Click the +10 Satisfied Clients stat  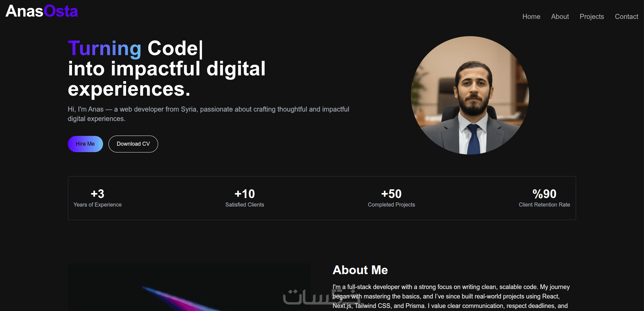[245, 198]
